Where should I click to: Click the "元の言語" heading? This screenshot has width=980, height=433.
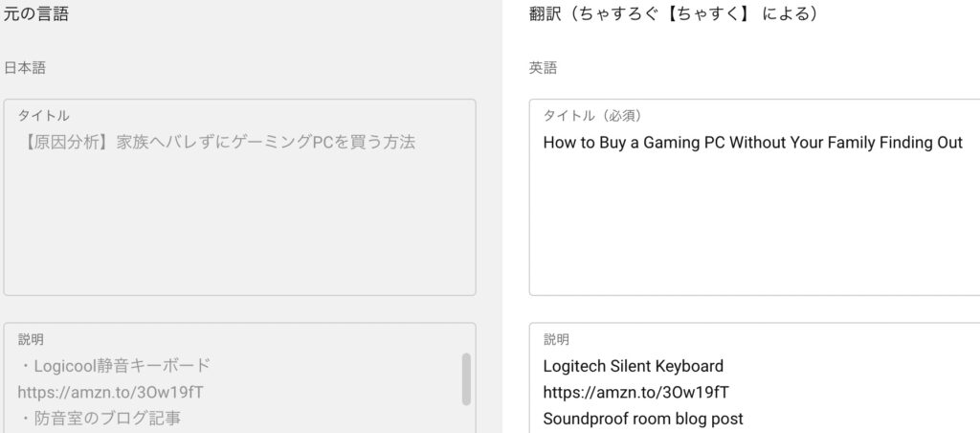(35, 13)
